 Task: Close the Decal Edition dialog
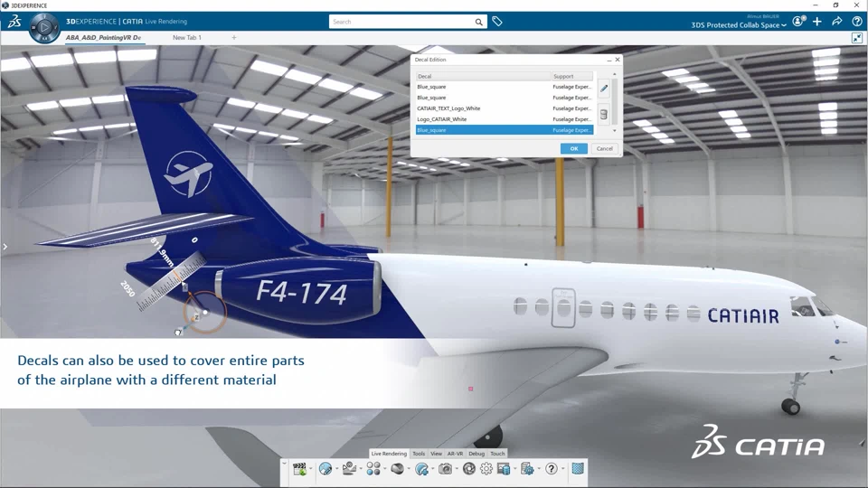click(x=618, y=60)
